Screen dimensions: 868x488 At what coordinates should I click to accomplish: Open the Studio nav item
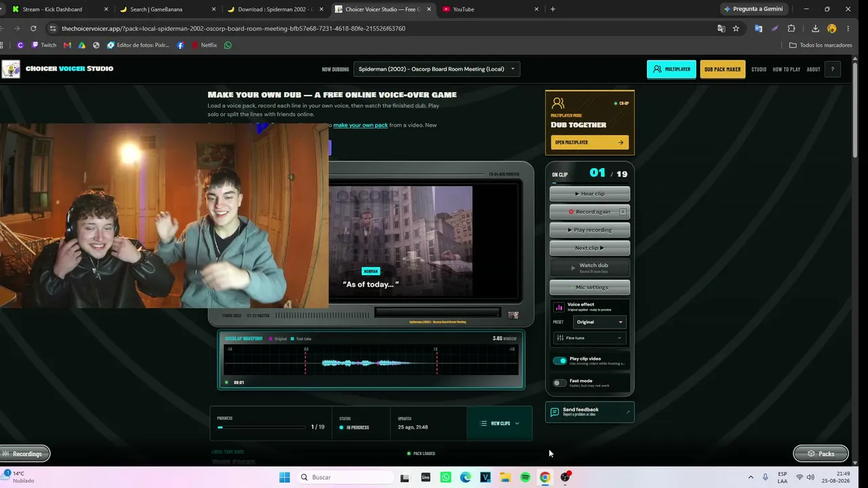pyautogui.click(x=759, y=69)
